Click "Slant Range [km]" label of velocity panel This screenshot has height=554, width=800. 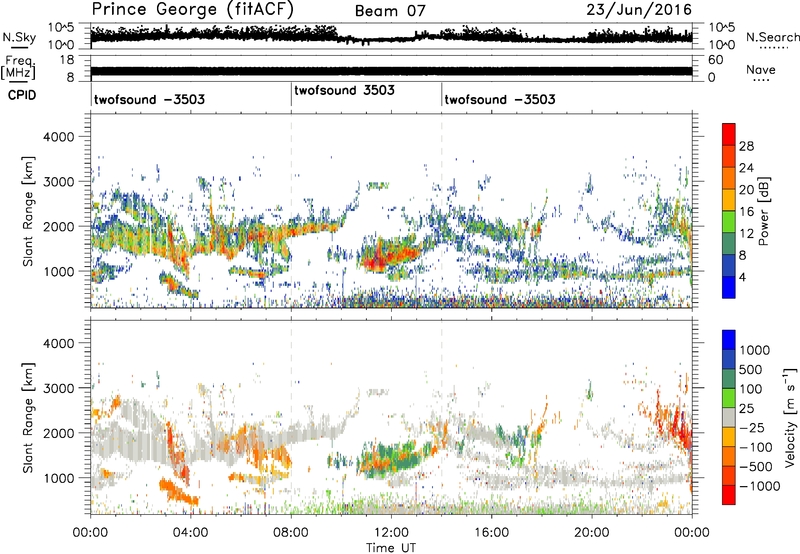[28, 418]
